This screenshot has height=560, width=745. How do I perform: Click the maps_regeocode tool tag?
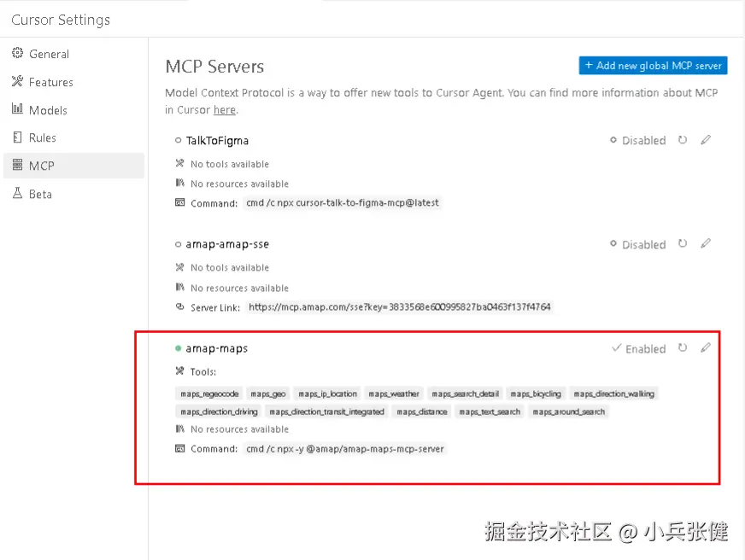click(x=209, y=394)
